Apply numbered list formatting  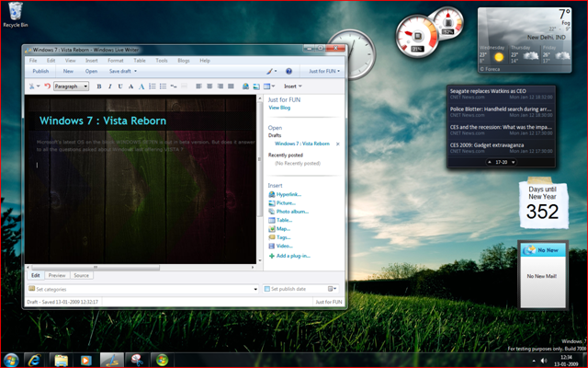click(153, 86)
